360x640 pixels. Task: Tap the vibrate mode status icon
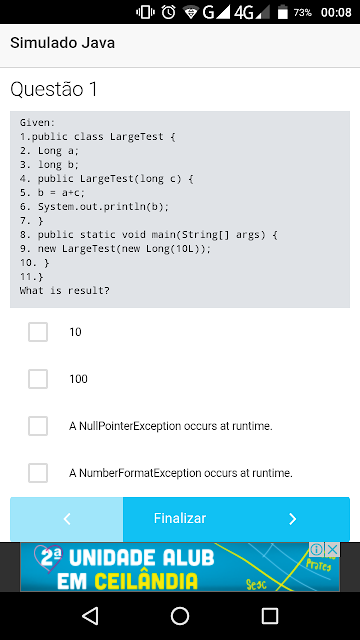[145, 12]
